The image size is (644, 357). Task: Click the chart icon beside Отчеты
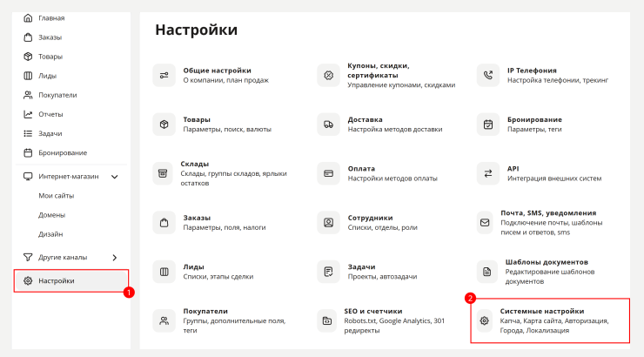28,114
